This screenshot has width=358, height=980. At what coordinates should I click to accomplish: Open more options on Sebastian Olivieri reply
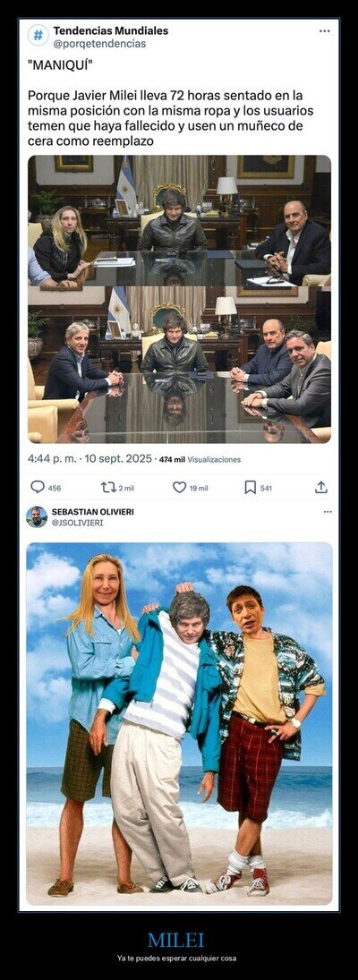point(328,511)
